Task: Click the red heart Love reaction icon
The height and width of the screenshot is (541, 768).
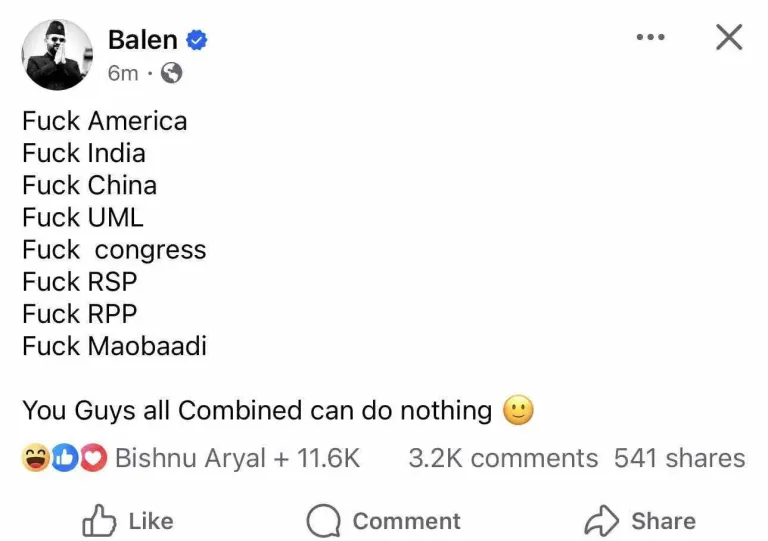Action: 93,459
